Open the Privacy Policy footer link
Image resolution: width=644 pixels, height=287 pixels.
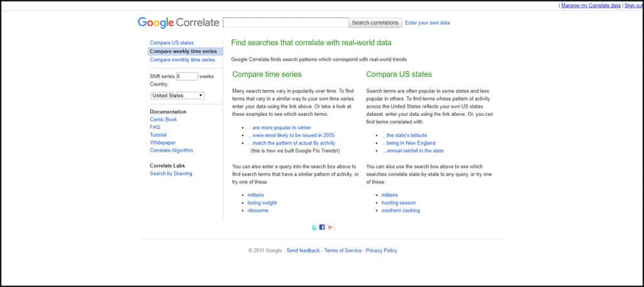pyautogui.click(x=382, y=250)
